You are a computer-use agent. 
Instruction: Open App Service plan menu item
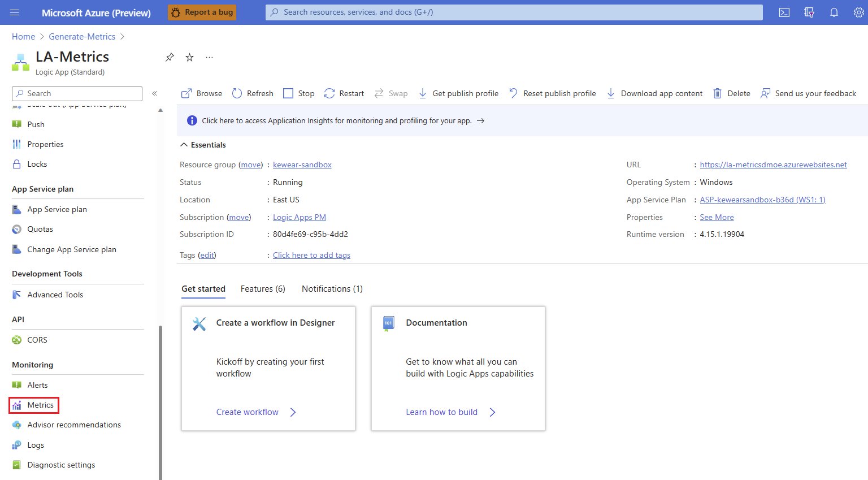coord(57,209)
